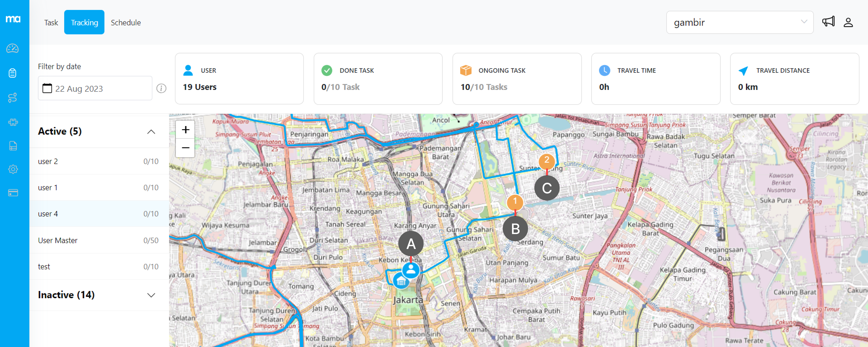Click the date filter info icon
Image resolution: width=868 pixels, height=347 pixels.
point(161,89)
